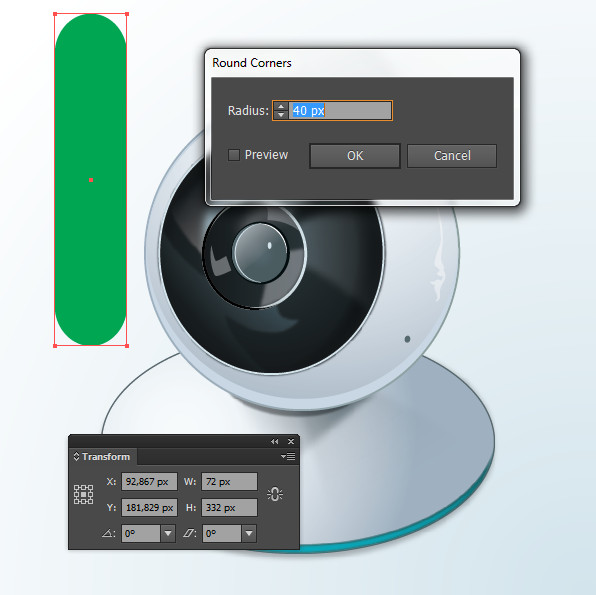Select the green rounded rectangle shape
This screenshot has height=595, width=596.
pos(90,179)
